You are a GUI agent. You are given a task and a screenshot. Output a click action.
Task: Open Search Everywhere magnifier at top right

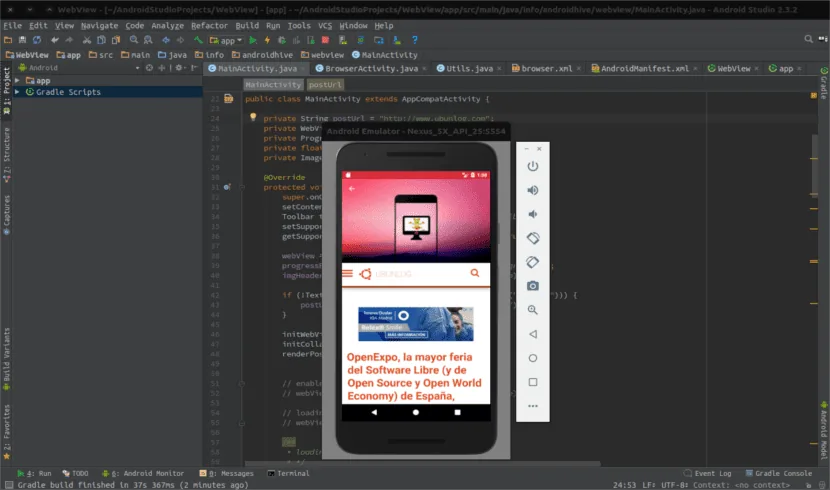click(x=808, y=39)
